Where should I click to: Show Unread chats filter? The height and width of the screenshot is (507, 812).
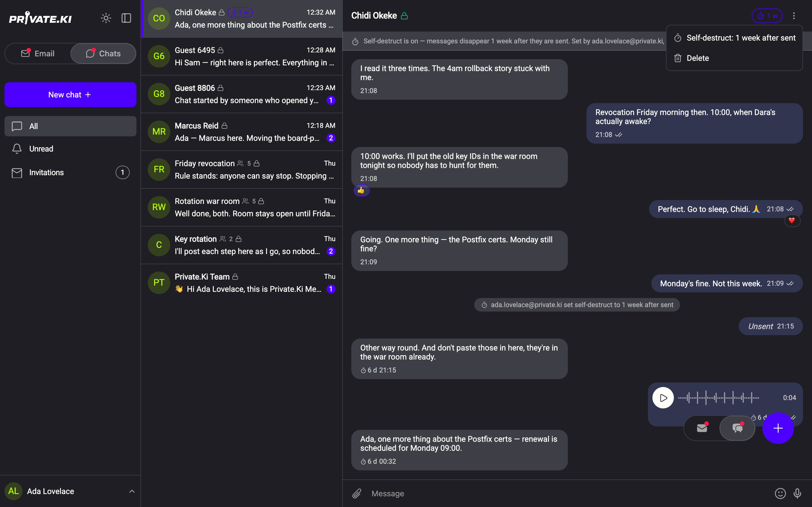click(70, 149)
